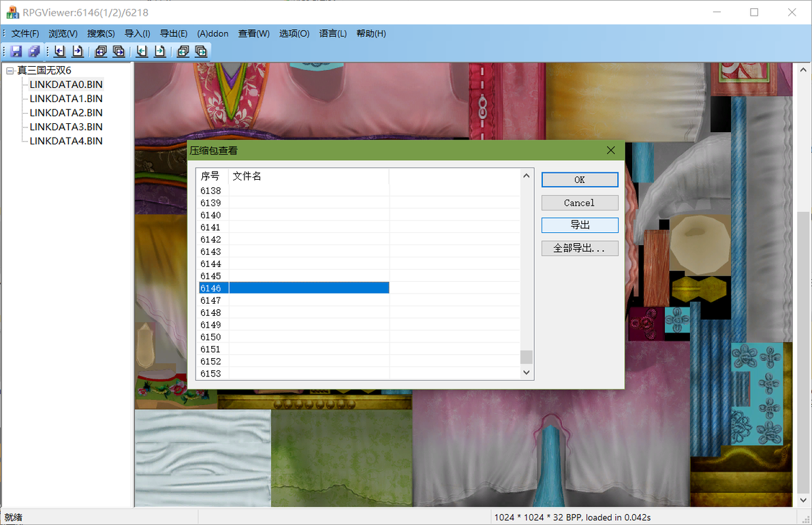This screenshot has height=525, width=812.
Task: Click the teal left-arrow page icon
Action: 142,51
